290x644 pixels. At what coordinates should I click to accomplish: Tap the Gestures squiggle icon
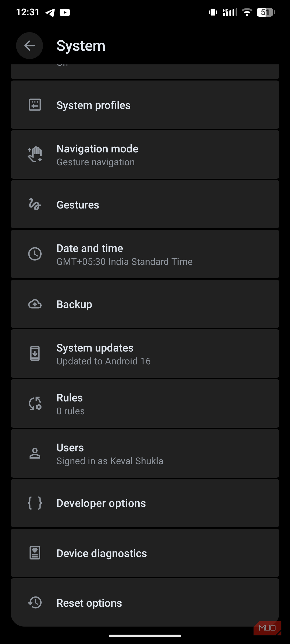[35, 204]
